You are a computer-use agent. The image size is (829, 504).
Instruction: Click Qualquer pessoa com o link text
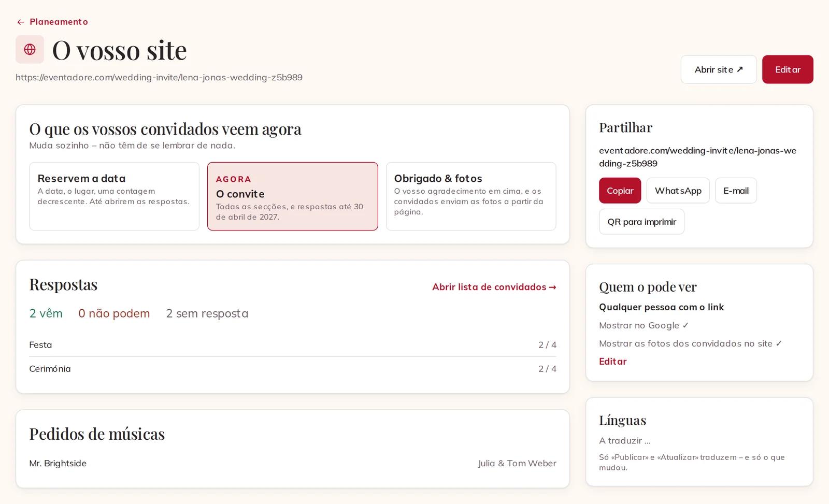point(661,307)
